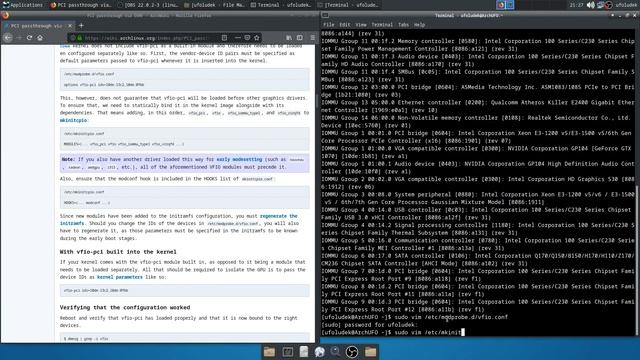Switch to OBS 22.0.2-3 taskbar button
This screenshot has width=640, height=360.
click(x=148, y=5)
